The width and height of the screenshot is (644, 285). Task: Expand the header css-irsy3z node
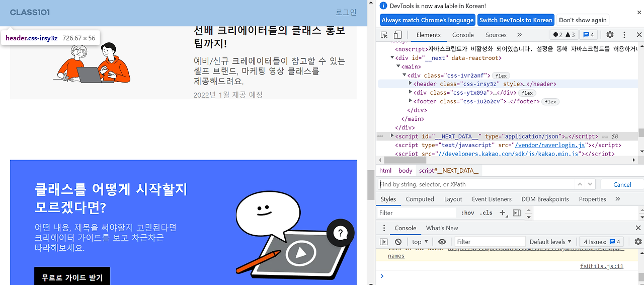pos(410,84)
